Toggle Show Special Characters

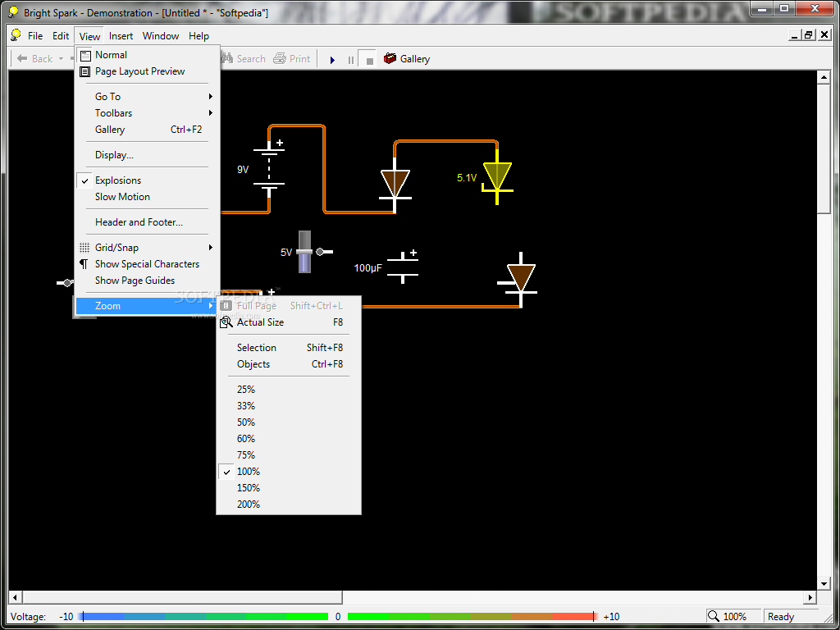click(148, 264)
